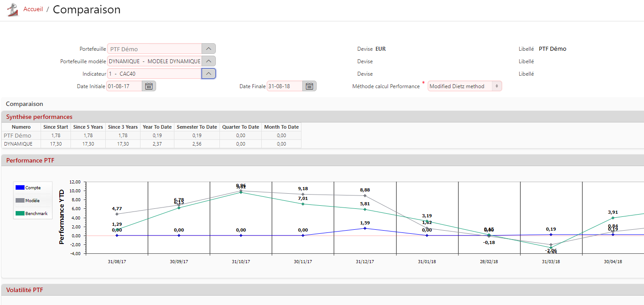Open the Date Initiale calendar picker
Viewport: 644px width, 305px height.
click(149, 86)
